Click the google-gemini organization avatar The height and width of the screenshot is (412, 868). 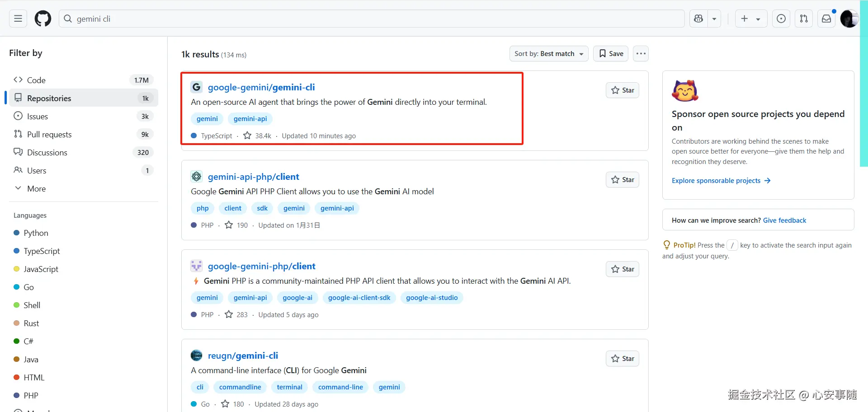click(x=196, y=87)
